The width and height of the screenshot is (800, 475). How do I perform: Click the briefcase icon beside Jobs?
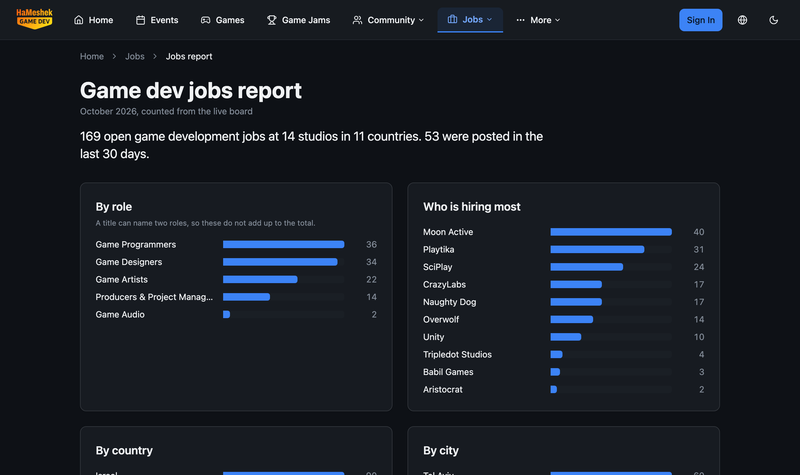click(453, 19)
